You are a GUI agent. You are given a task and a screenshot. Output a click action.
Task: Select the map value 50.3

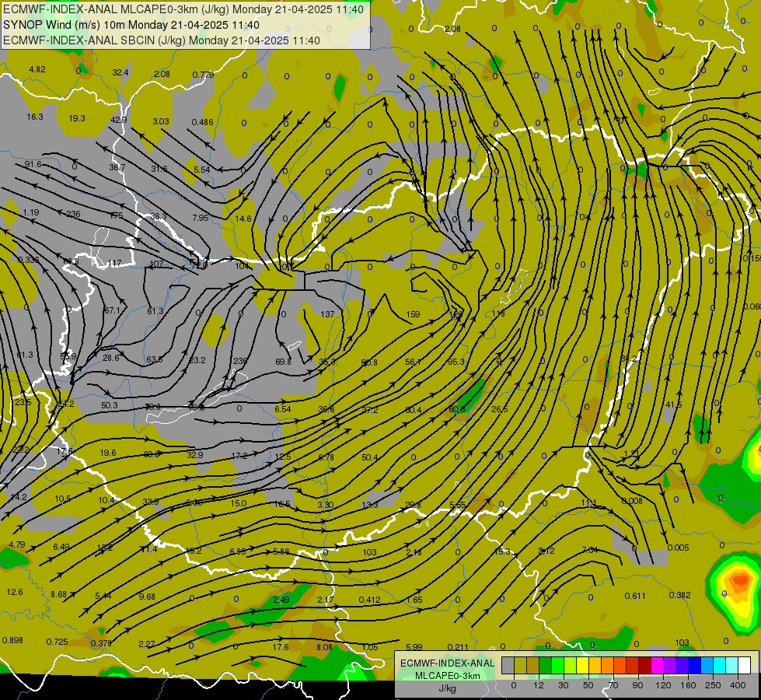coord(110,405)
